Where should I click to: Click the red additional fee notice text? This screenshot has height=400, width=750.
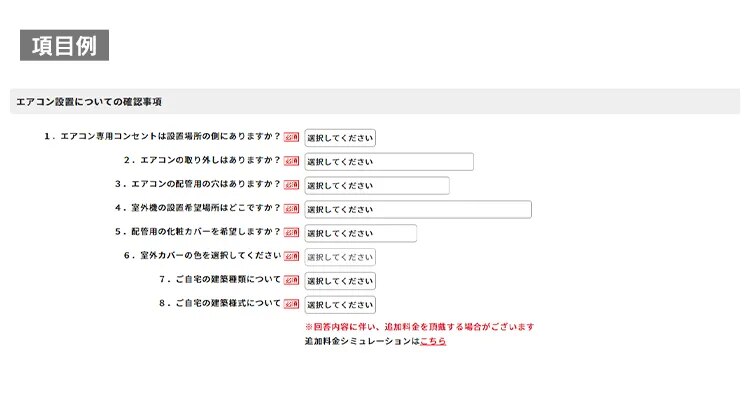(x=419, y=327)
